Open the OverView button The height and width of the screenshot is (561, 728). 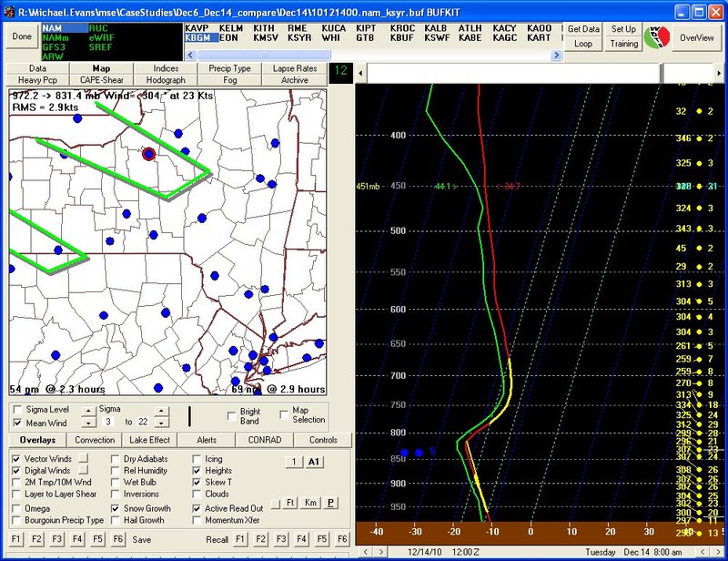(x=696, y=37)
